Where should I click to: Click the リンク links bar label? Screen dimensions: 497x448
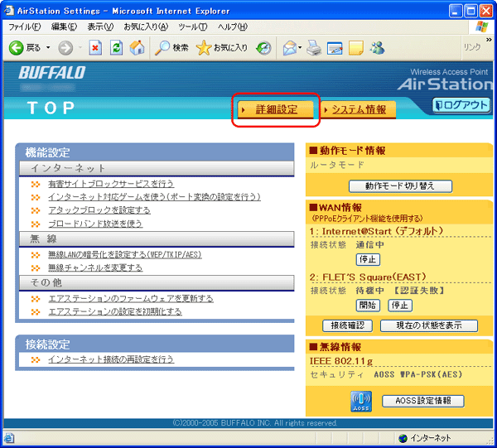point(472,47)
